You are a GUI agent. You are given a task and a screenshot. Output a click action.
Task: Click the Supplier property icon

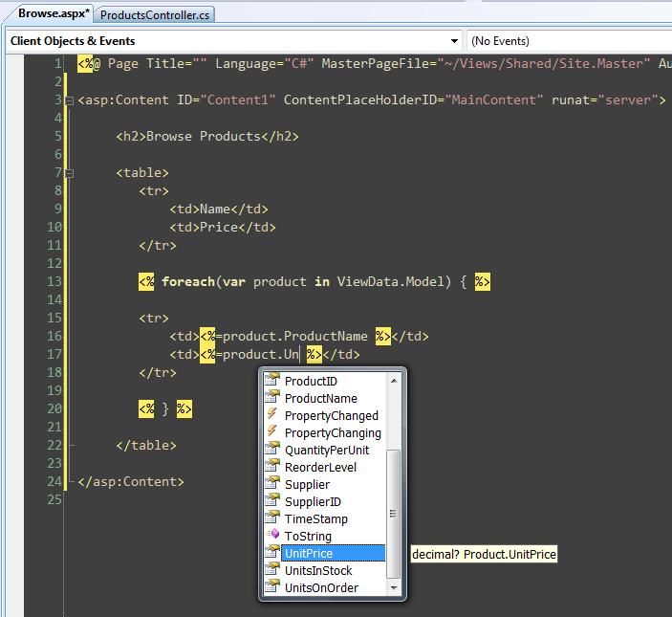pyautogui.click(x=272, y=483)
